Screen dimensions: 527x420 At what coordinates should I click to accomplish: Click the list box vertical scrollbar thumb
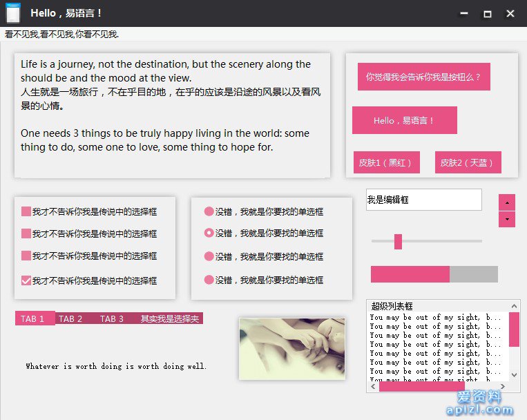(x=514, y=330)
